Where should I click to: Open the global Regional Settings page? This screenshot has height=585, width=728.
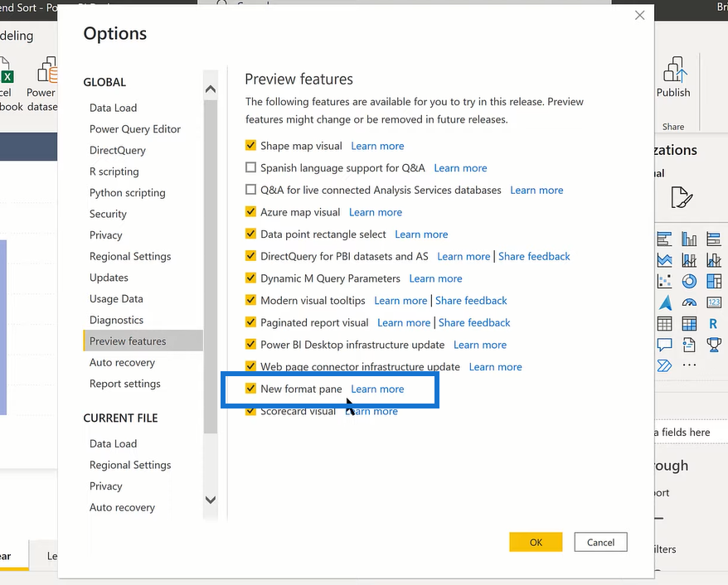coord(130,257)
